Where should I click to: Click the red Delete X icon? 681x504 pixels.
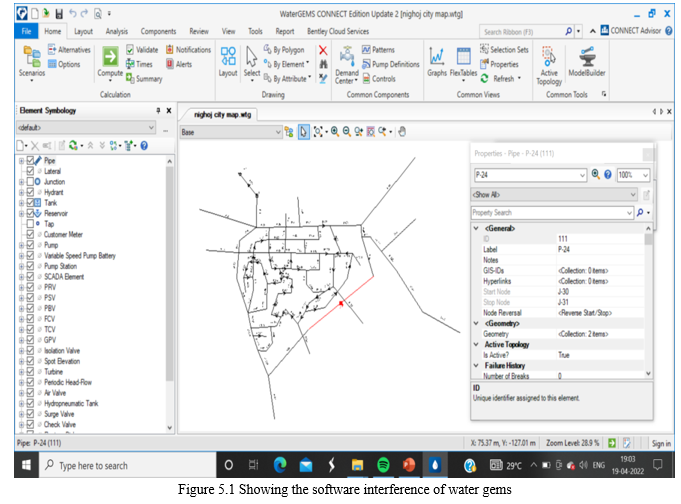pos(323,50)
